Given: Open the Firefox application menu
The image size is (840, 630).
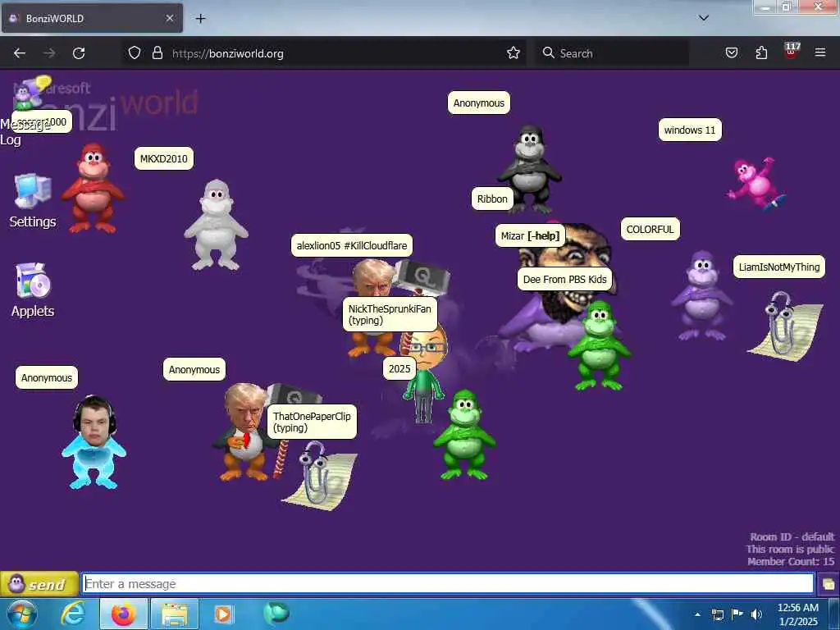Looking at the screenshot, I should 820,53.
